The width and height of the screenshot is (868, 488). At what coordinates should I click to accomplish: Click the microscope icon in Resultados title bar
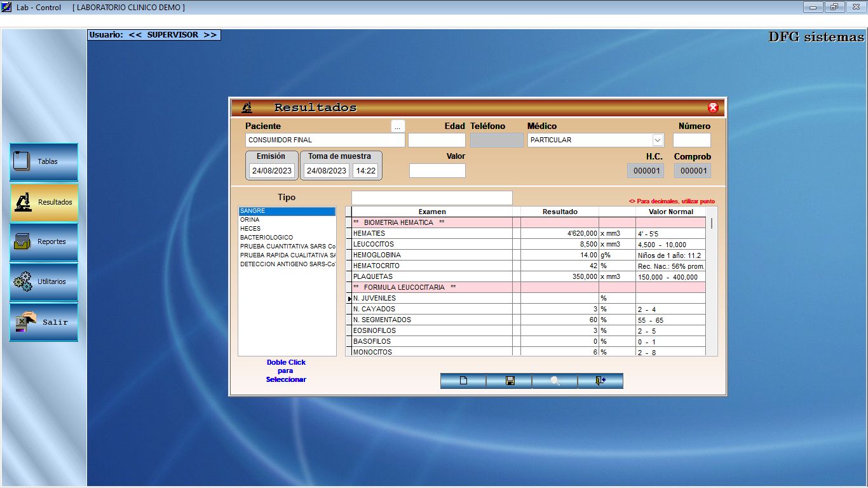pyautogui.click(x=247, y=107)
